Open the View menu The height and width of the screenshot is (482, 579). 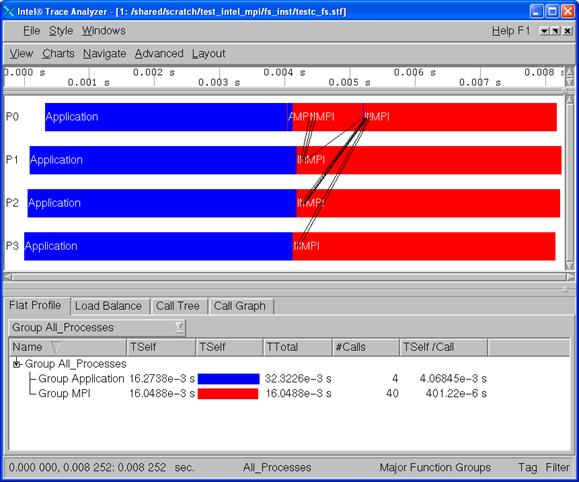pyautogui.click(x=21, y=54)
